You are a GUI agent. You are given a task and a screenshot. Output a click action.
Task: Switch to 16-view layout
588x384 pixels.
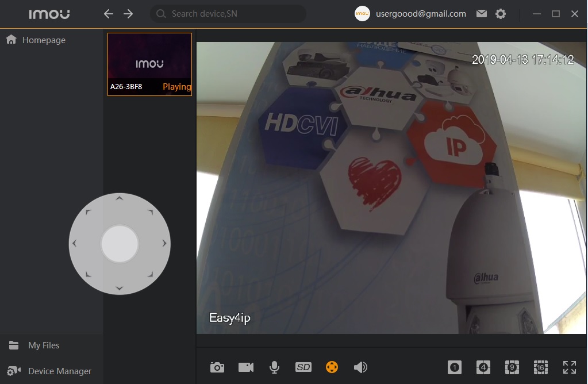[x=541, y=367]
